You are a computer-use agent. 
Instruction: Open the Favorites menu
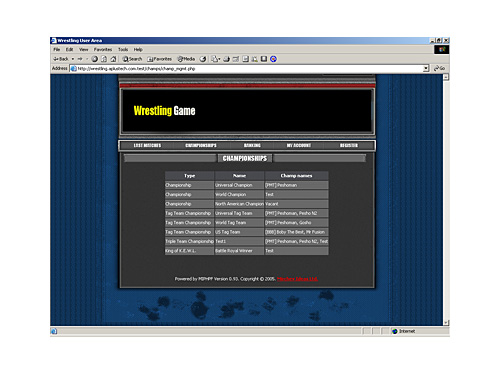(x=103, y=49)
